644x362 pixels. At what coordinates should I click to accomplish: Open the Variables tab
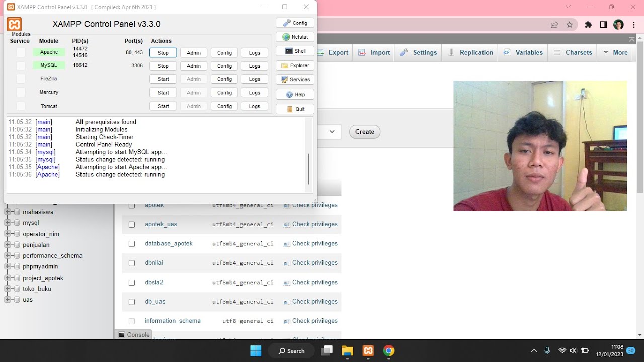click(x=523, y=52)
